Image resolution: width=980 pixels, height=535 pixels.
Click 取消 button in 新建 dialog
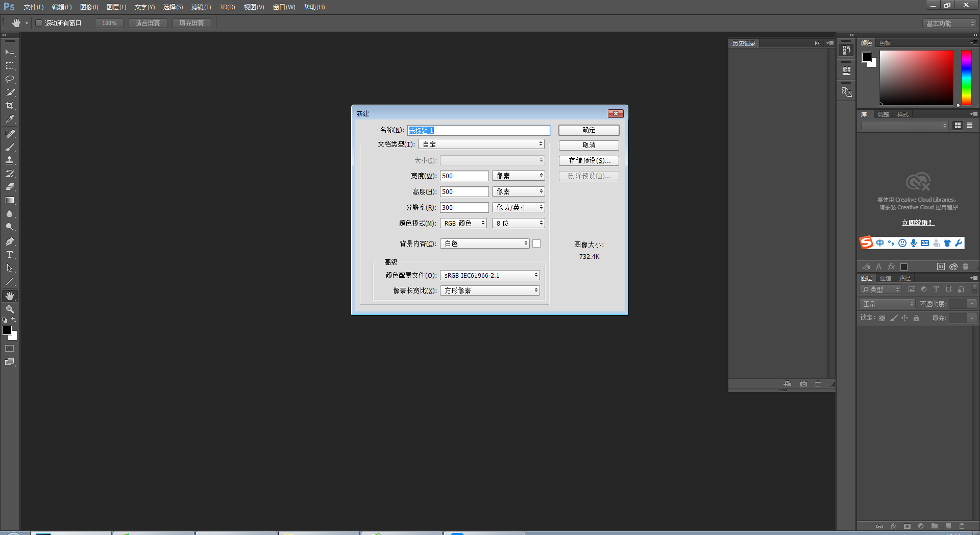[589, 145]
